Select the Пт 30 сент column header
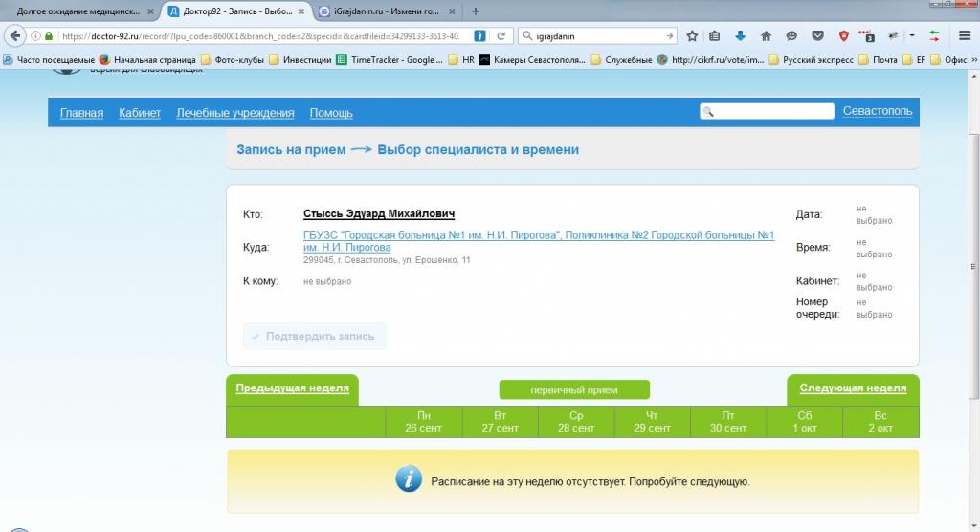This screenshot has width=980, height=532. click(x=728, y=422)
